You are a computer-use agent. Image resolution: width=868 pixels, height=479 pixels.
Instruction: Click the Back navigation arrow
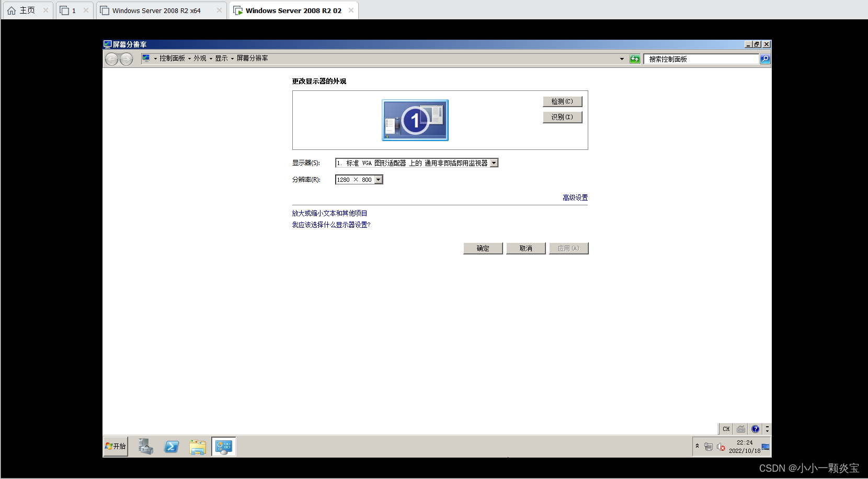111,59
